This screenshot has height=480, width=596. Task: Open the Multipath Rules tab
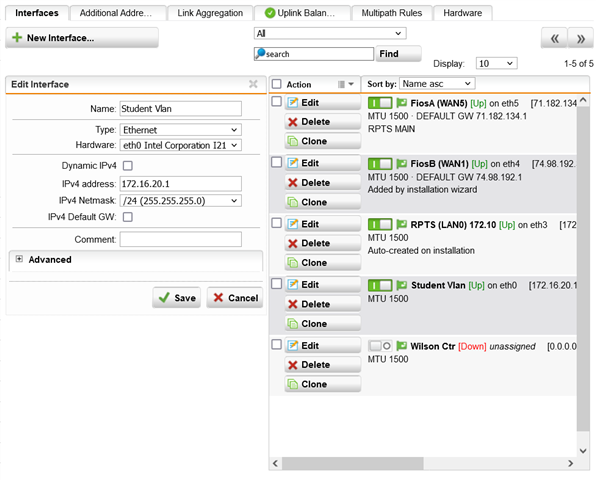click(392, 13)
